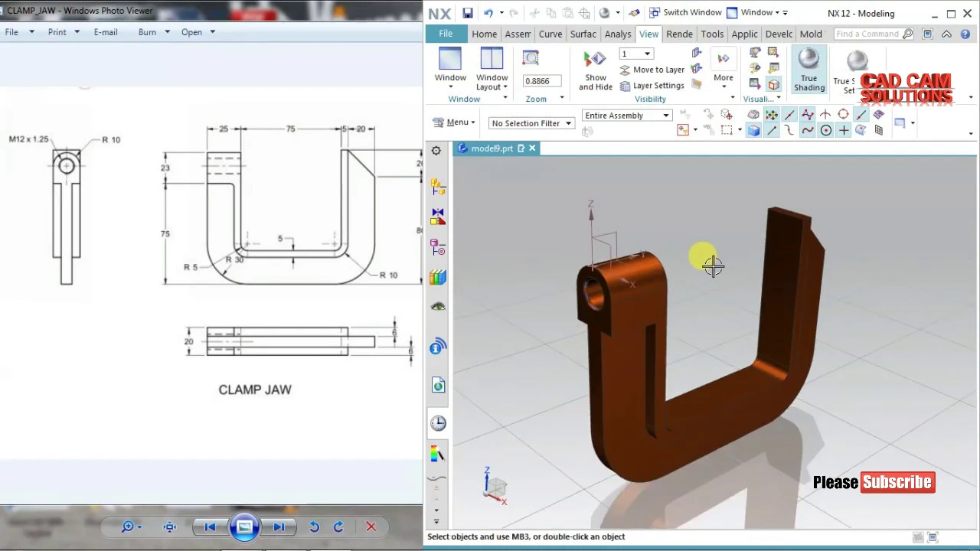980x551 pixels.
Task: Open the Part Navigator in resource bar
Action: pyautogui.click(x=438, y=246)
